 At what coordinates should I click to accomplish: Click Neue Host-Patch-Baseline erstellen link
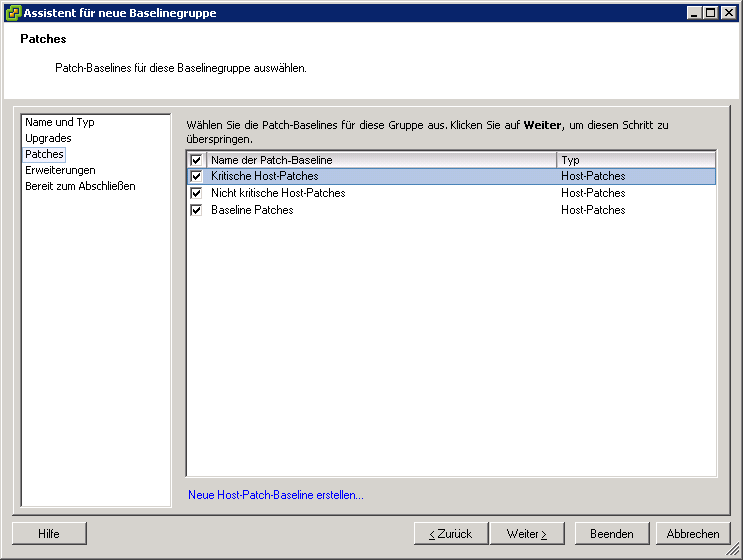pyautogui.click(x=276, y=495)
